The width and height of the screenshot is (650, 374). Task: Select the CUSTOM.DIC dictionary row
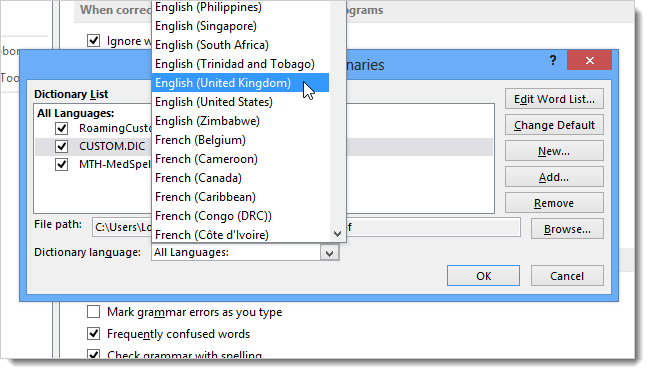pyautogui.click(x=264, y=146)
